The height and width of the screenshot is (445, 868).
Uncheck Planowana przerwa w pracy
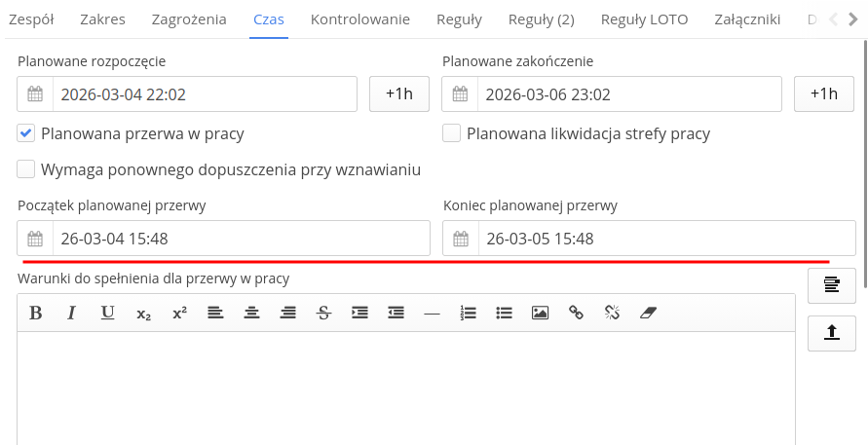pyautogui.click(x=26, y=133)
